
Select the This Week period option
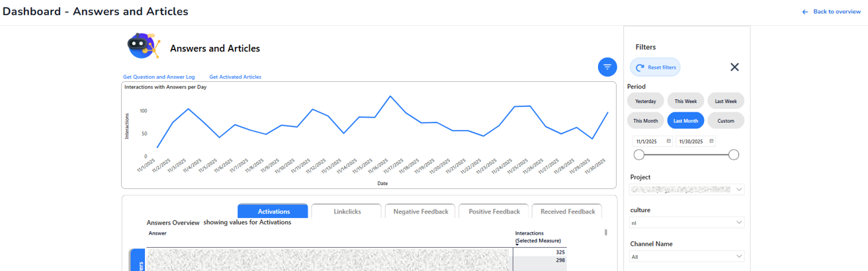(x=685, y=101)
